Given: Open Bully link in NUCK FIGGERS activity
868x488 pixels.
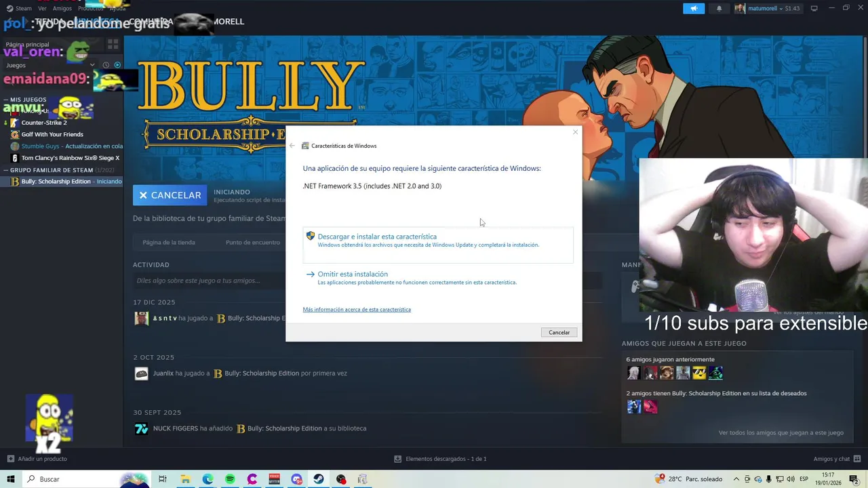Looking at the screenshot, I should 284,428.
